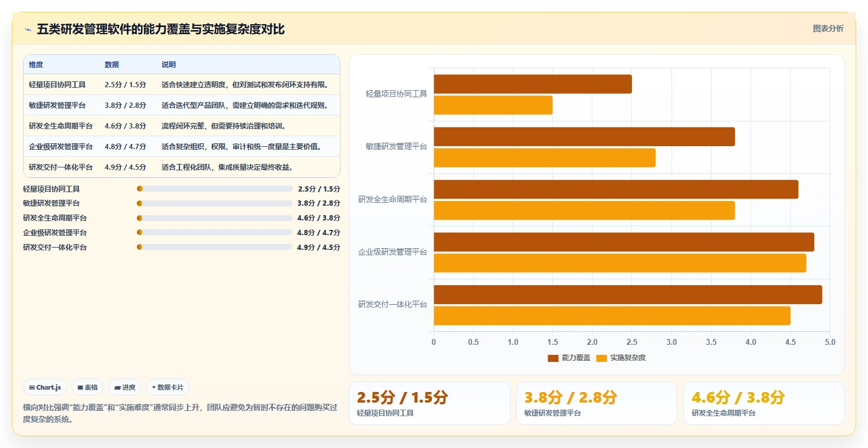The width and height of the screenshot is (868, 448).
Task: Click x-axis tick label 5.0
Action: click(x=830, y=342)
